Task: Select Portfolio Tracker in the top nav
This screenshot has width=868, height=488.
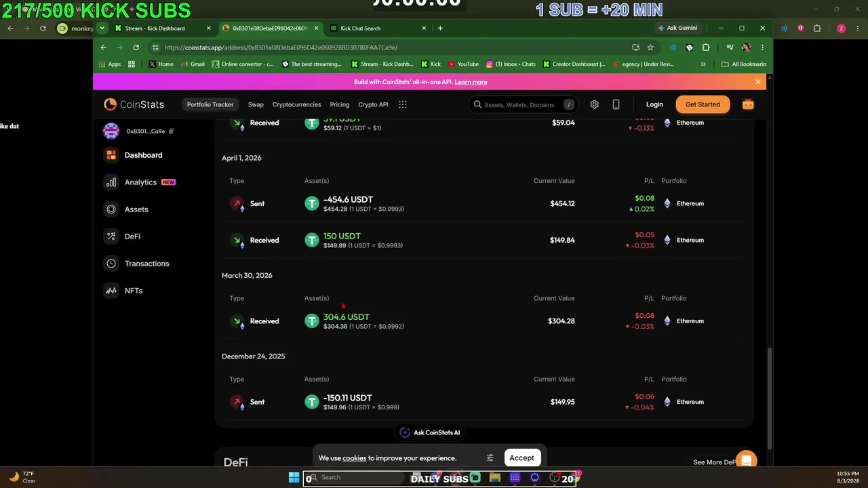Action: coord(210,104)
